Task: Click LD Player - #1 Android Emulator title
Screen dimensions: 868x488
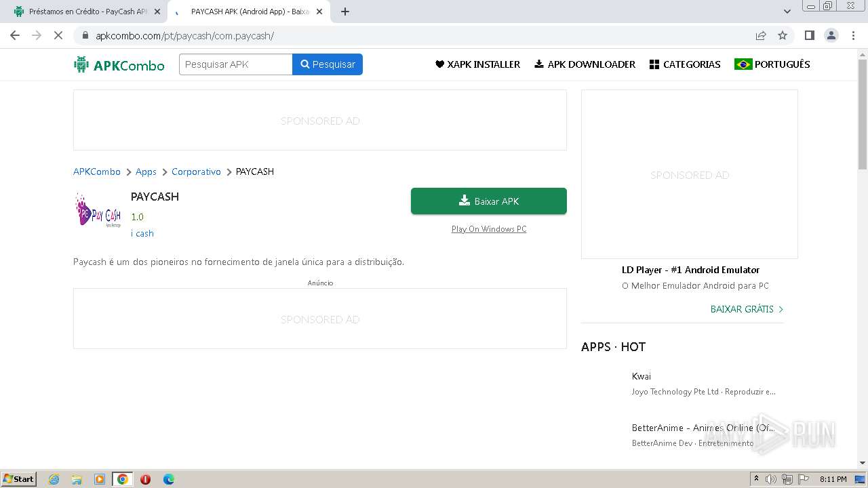Action: 690,270
